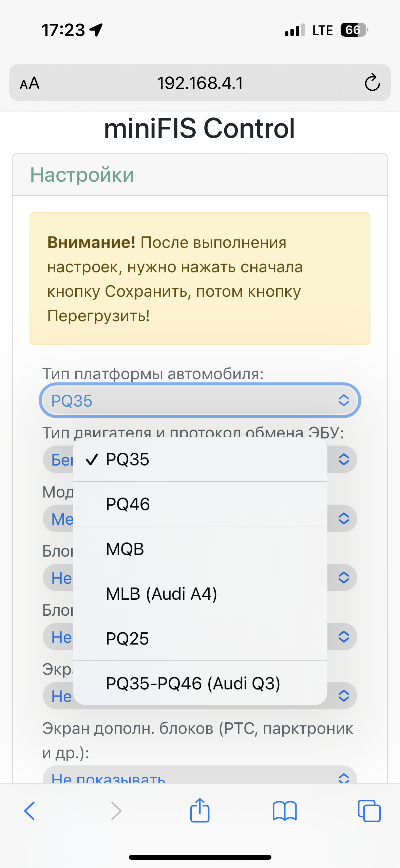The width and height of the screenshot is (400, 868).
Task: Choose PQ25 platform option
Action: point(200,638)
